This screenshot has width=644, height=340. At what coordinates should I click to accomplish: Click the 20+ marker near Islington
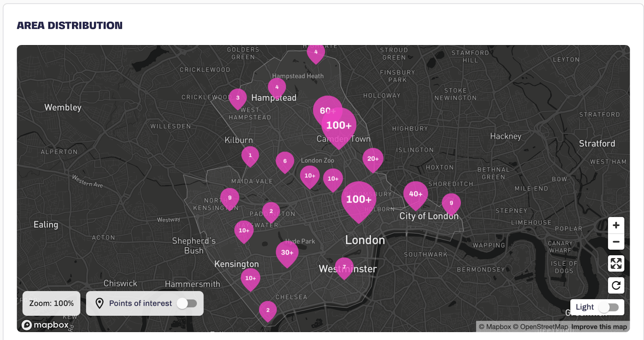373,159
